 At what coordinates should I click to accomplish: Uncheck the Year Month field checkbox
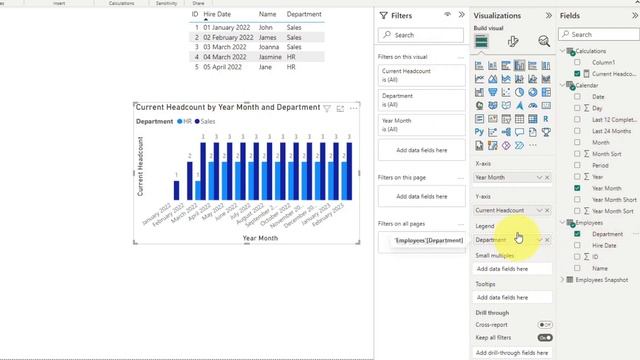coord(577,188)
